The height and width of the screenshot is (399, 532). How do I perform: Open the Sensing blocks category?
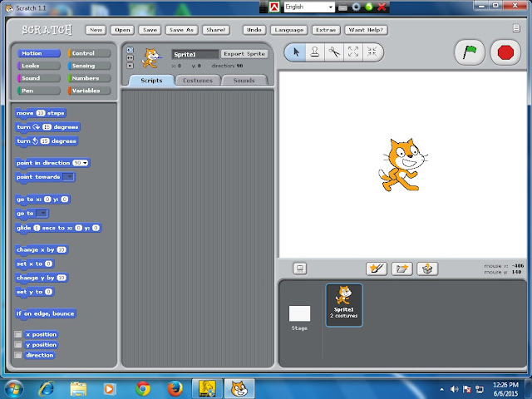[89, 66]
